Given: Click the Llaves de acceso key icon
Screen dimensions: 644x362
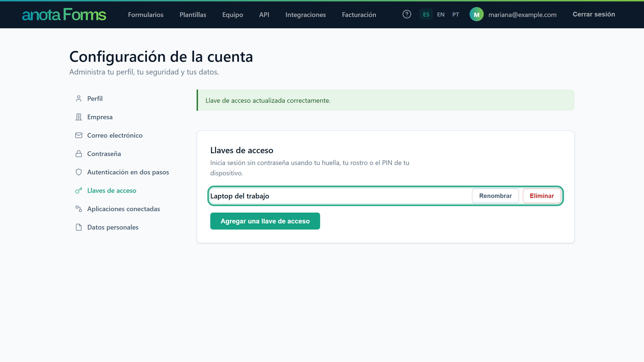Looking at the screenshot, I should tap(78, 190).
